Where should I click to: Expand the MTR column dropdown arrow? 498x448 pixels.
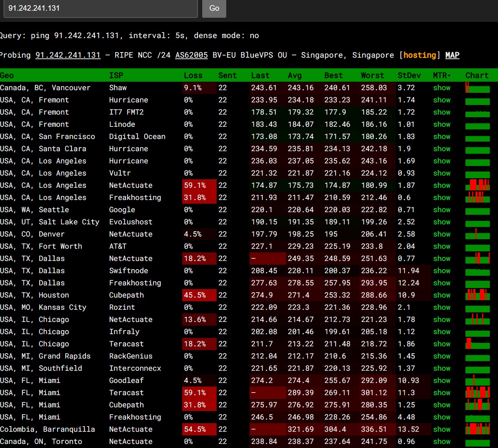click(449, 75)
